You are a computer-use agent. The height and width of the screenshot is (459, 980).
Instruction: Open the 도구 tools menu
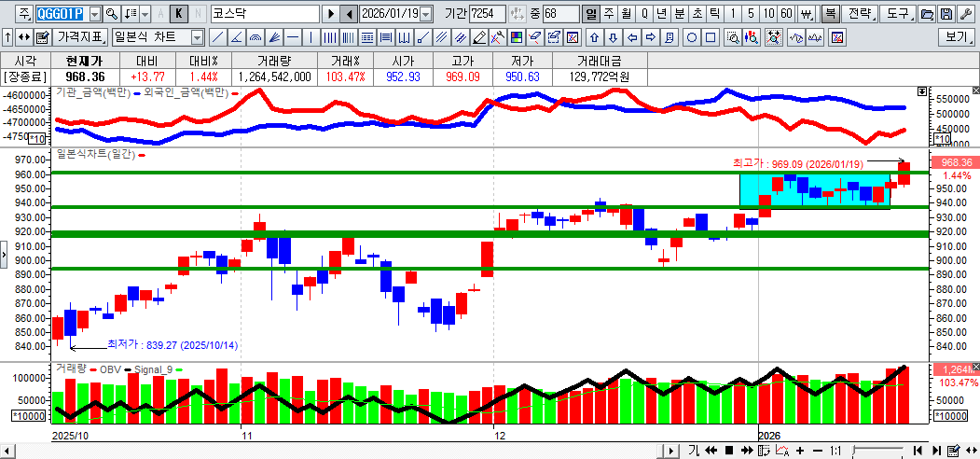point(897,14)
